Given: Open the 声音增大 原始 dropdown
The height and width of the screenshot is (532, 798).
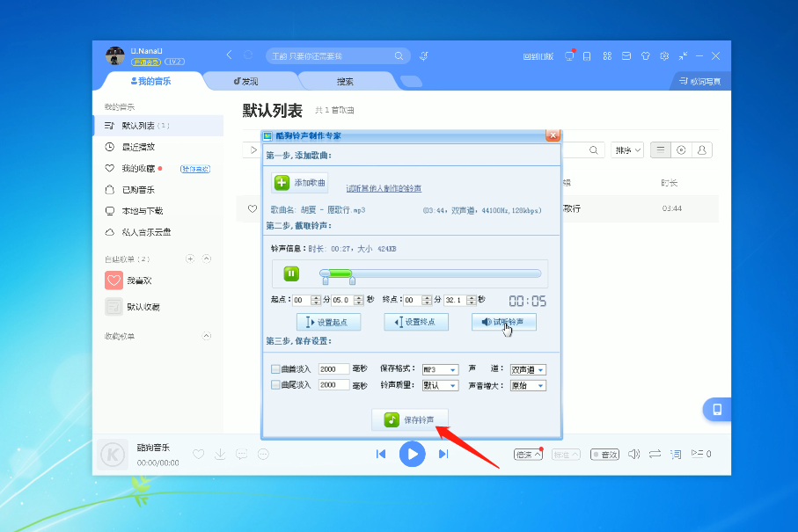Looking at the screenshot, I should [x=528, y=385].
